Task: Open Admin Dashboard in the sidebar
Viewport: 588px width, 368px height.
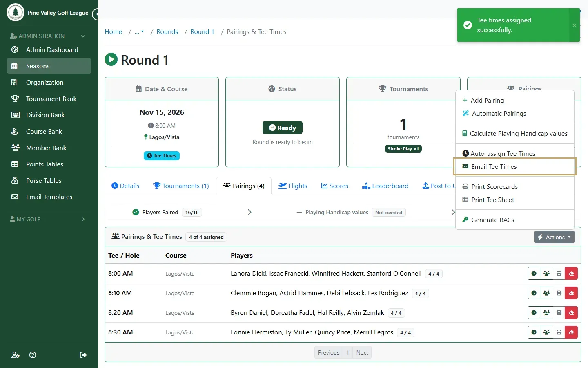Action: [x=49, y=50]
